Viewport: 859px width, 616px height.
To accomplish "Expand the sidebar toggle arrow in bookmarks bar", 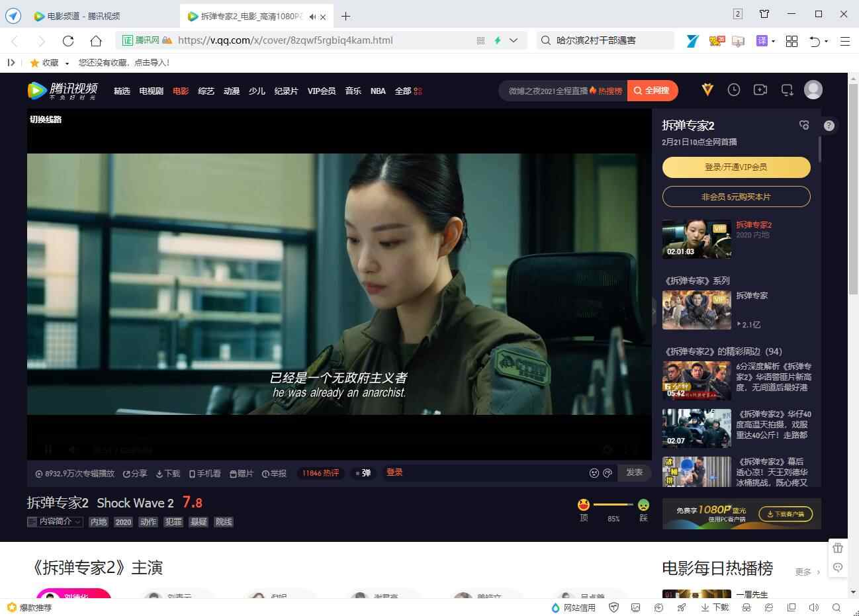I will coord(11,63).
